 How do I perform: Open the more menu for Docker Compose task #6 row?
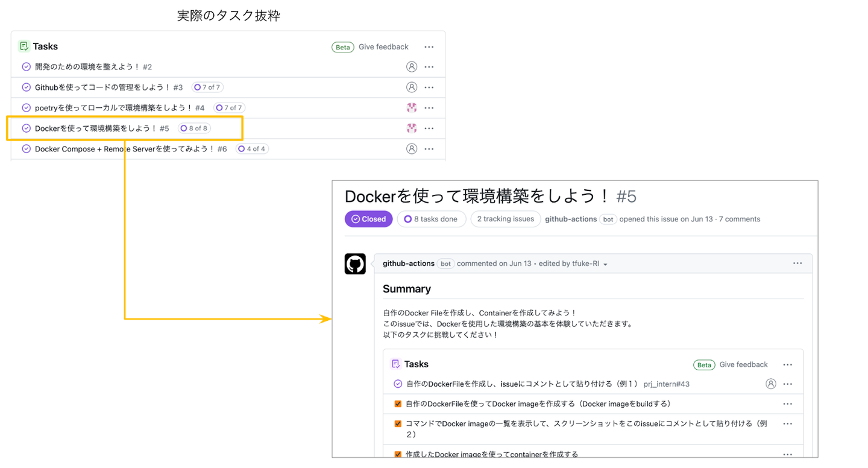coord(429,149)
